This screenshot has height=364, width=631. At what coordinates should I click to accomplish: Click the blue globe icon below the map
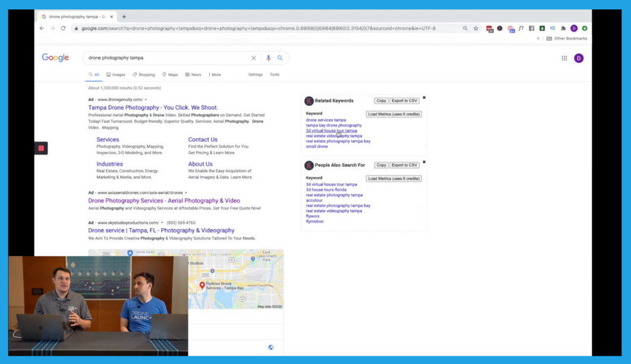271,347
